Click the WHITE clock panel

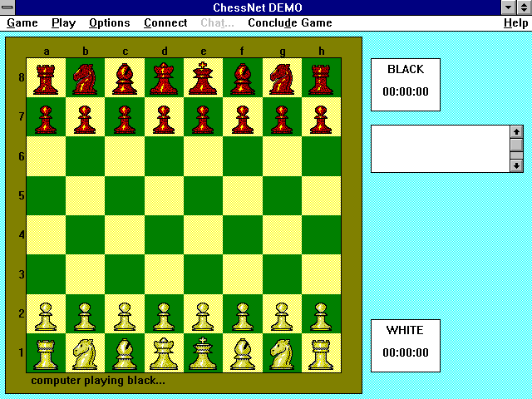point(406,346)
